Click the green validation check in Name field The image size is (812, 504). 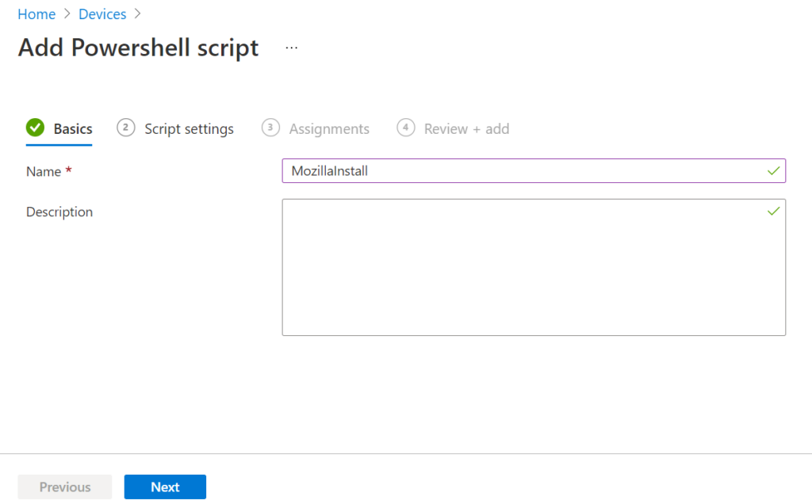(x=774, y=170)
